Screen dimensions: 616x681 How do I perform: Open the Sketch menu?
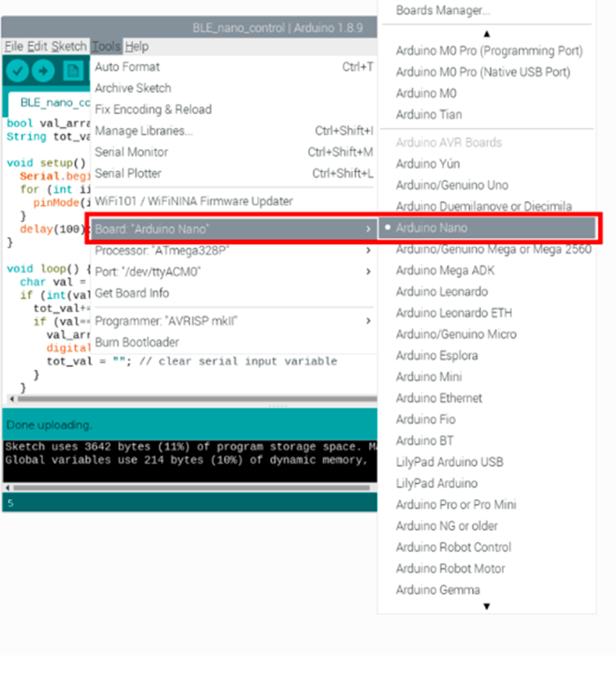click(69, 46)
